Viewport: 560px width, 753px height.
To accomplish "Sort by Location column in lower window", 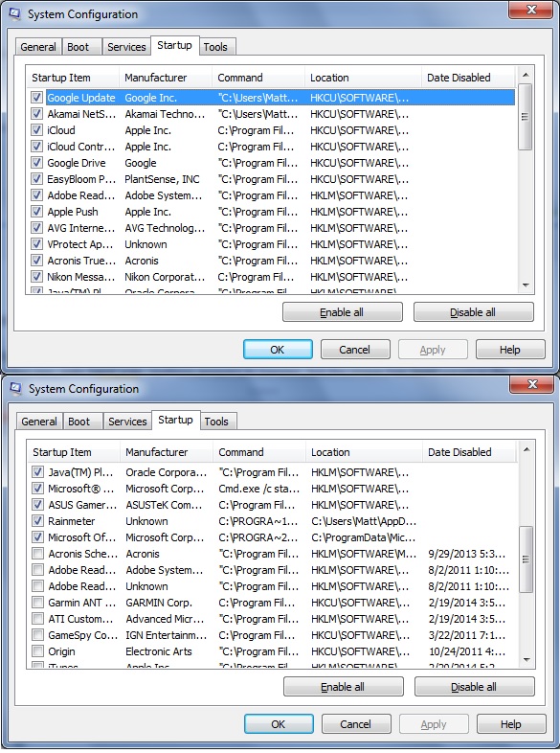I will click(364, 452).
